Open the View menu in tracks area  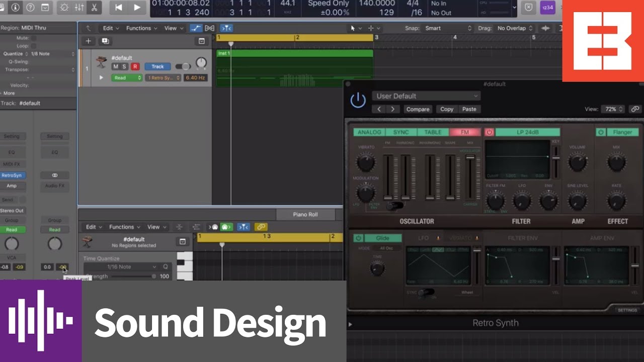tap(174, 28)
